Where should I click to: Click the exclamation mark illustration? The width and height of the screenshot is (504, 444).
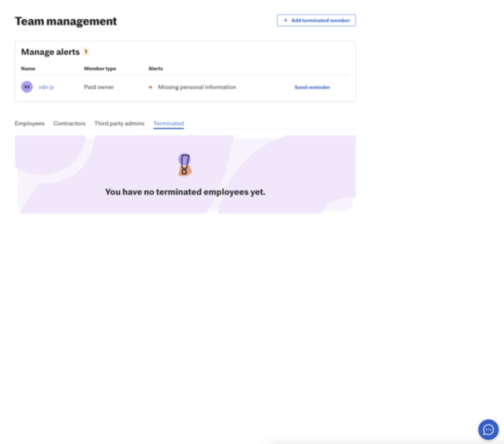coord(185,164)
